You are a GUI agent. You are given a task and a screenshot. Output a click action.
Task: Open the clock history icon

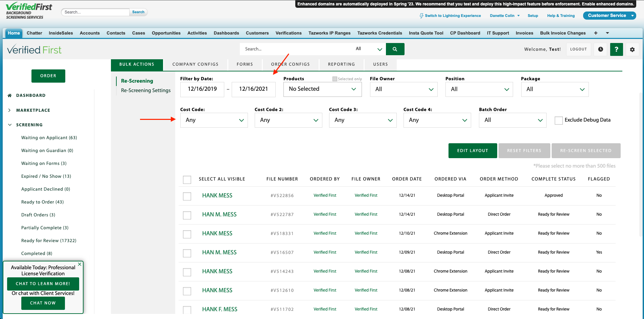coord(600,49)
